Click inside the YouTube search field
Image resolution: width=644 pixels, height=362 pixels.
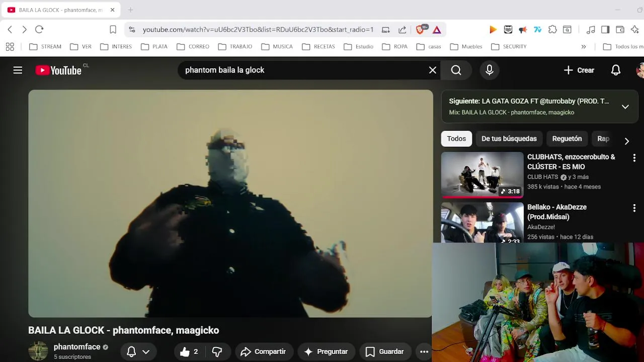pos(302,70)
